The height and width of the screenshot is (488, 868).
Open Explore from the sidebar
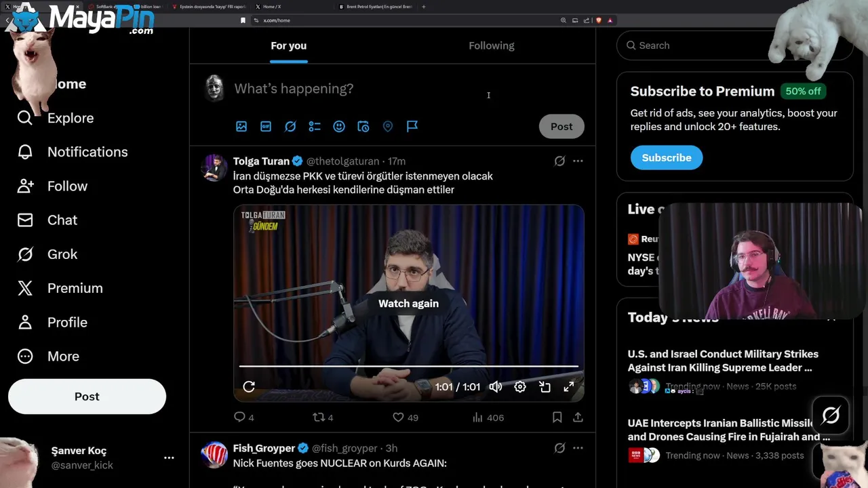[56, 118]
